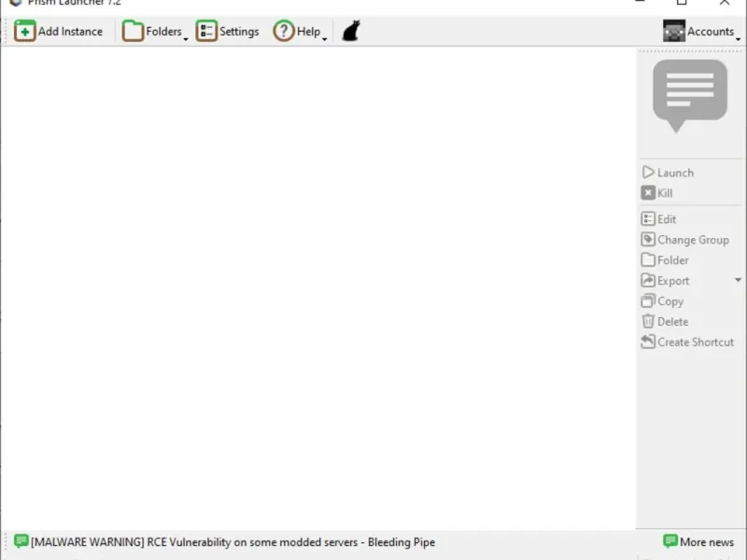Open the instance Folder from the sidebar

665,260
